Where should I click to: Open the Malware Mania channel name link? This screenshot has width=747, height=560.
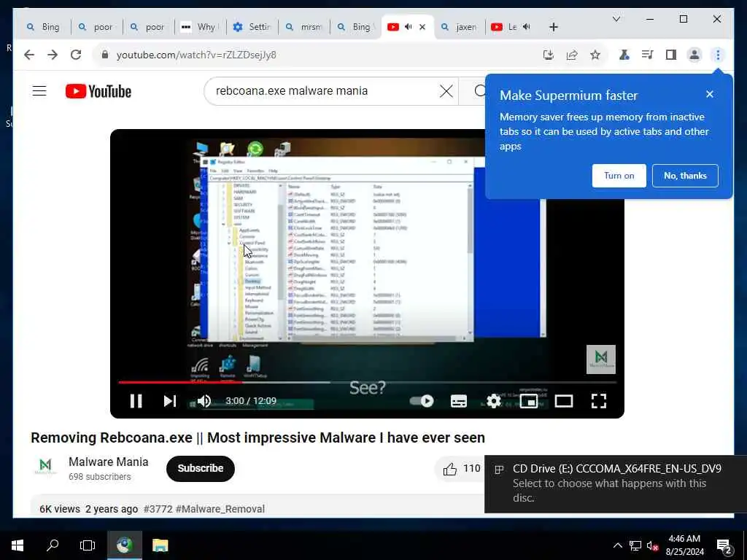[108, 462]
